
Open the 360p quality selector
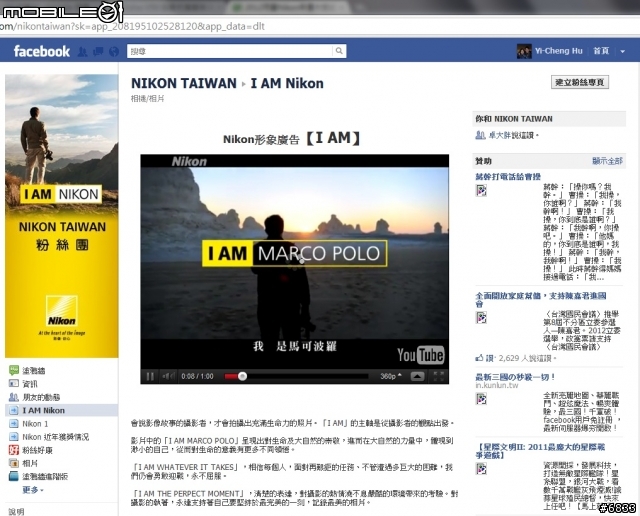click(x=391, y=376)
